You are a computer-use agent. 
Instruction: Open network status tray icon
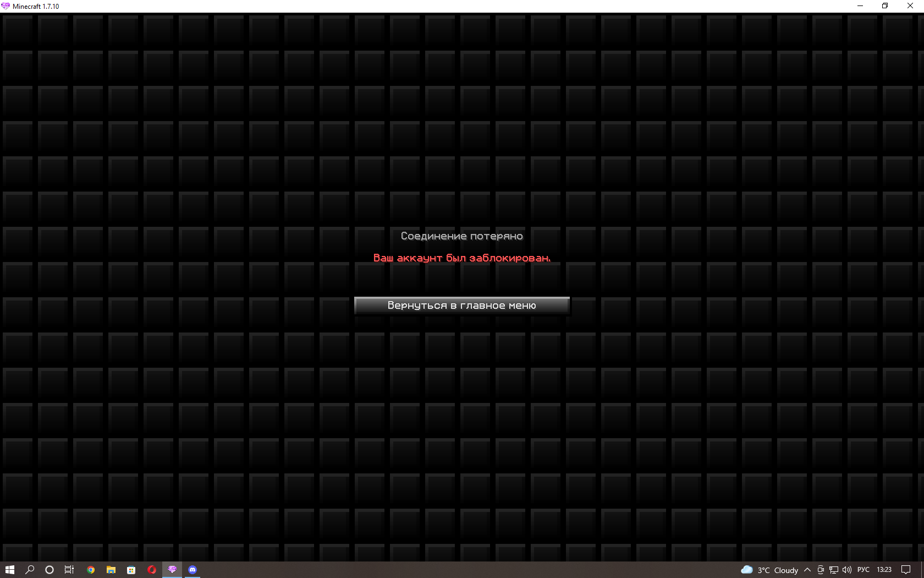(x=834, y=570)
